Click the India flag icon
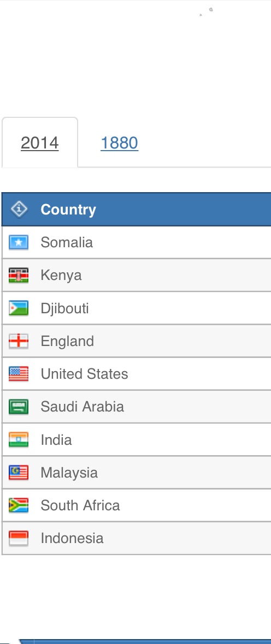Screen dimensions: 271x644 pyautogui.click(x=19, y=439)
